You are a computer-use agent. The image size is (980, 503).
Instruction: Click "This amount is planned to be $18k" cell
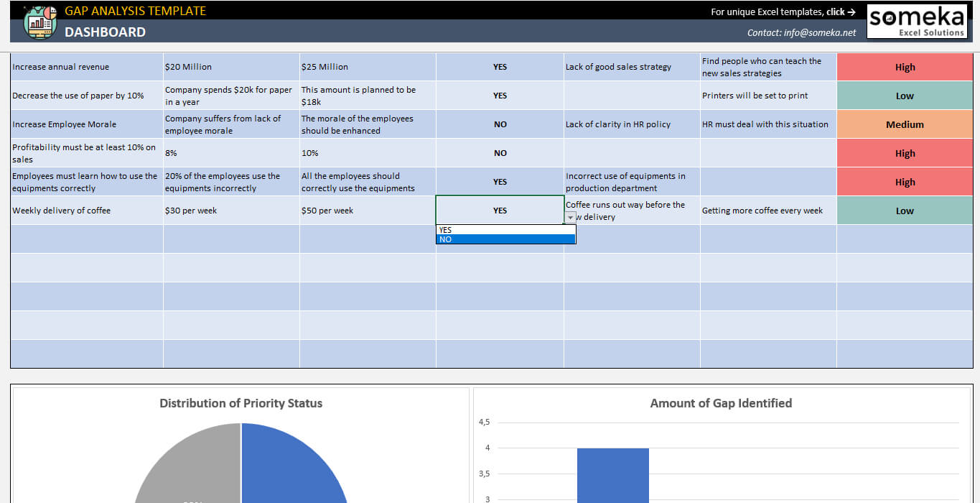368,96
